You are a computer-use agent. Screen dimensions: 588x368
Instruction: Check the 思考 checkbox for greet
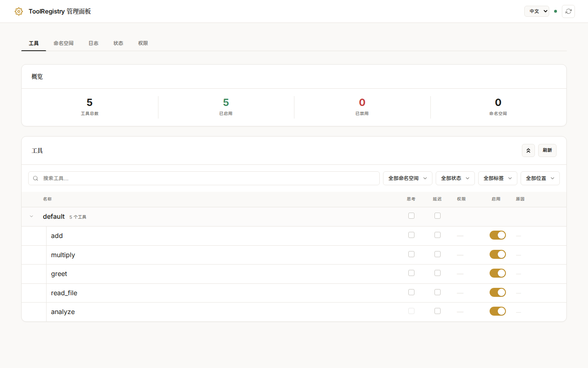click(411, 273)
